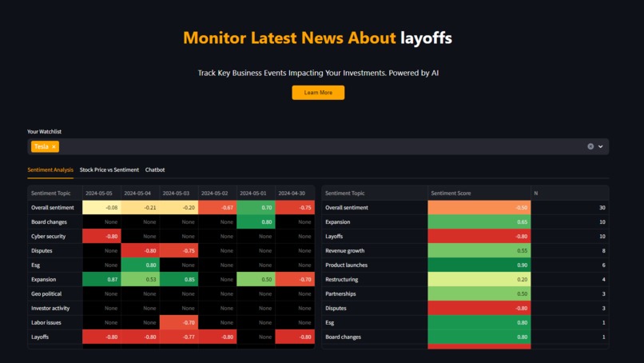Click Restructuring topic in right table
The image size is (644, 363).
coord(342,280)
